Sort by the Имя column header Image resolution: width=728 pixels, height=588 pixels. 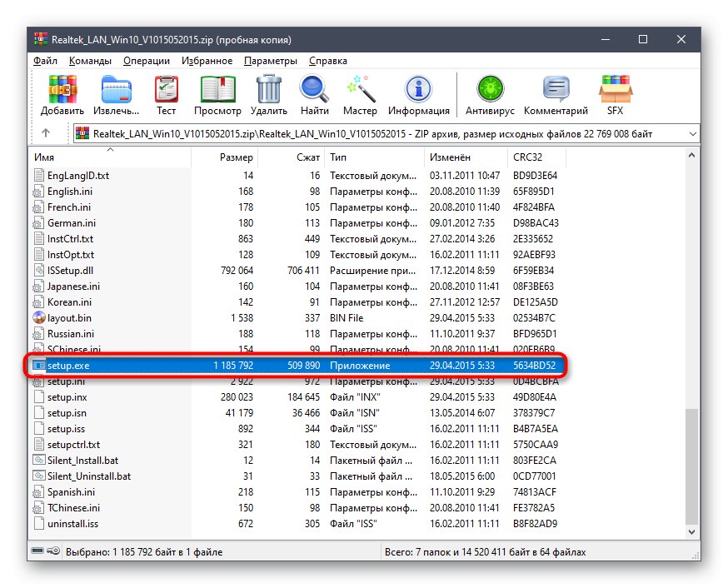tap(111, 157)
